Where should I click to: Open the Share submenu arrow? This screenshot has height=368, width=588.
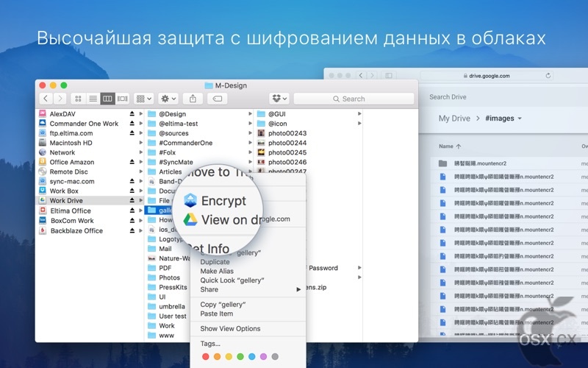(x=298, y=289)
